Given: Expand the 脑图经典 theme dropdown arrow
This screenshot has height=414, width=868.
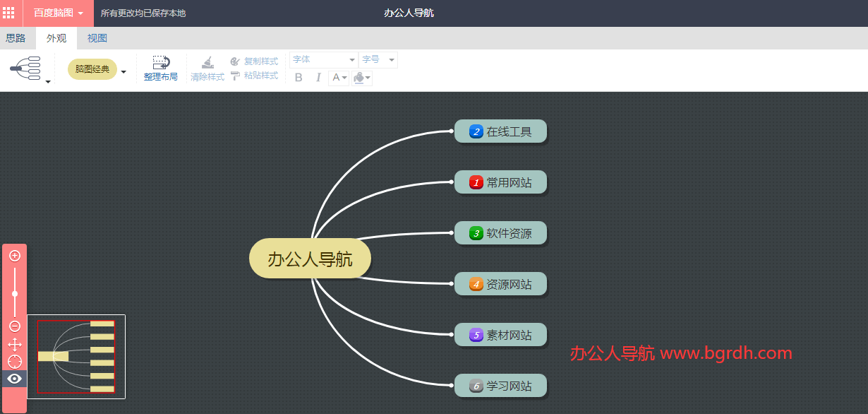Looking at the screenshot, I should [x=123, y=71].
